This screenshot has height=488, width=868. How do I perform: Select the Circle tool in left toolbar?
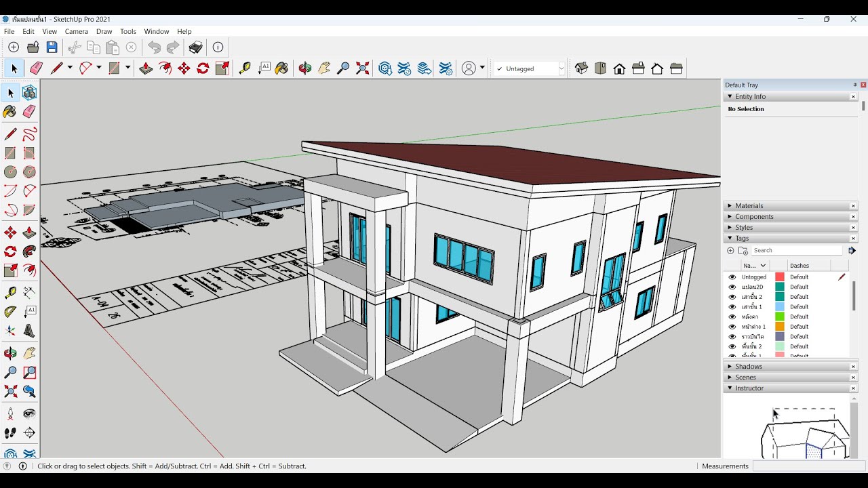(10, 172)
